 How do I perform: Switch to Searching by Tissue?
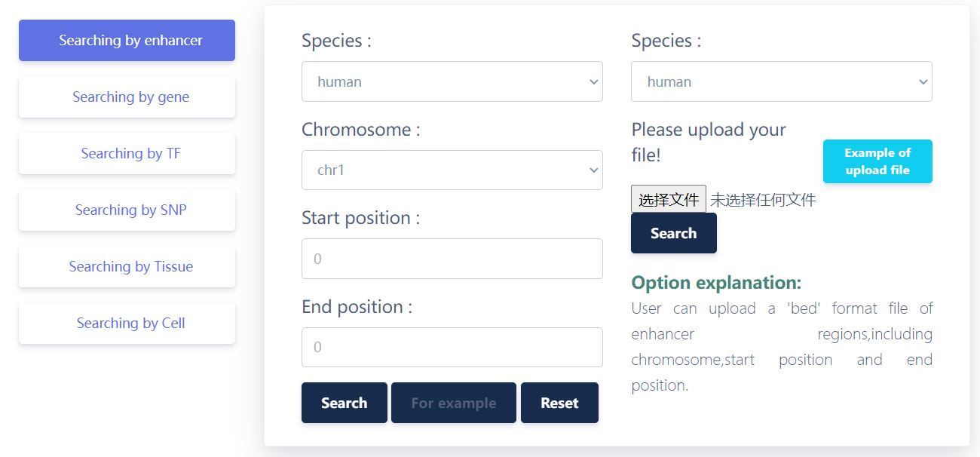point(127,267)
